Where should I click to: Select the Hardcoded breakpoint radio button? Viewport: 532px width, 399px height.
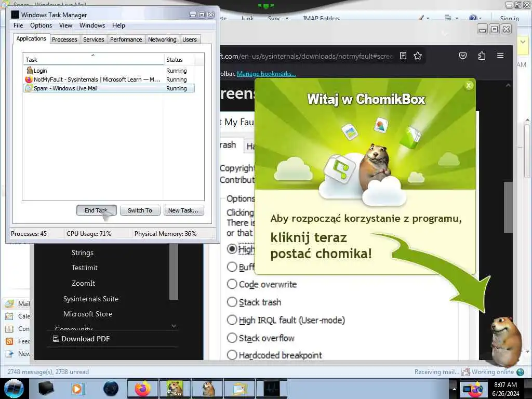pyautogui.click(x=232, y=355)
